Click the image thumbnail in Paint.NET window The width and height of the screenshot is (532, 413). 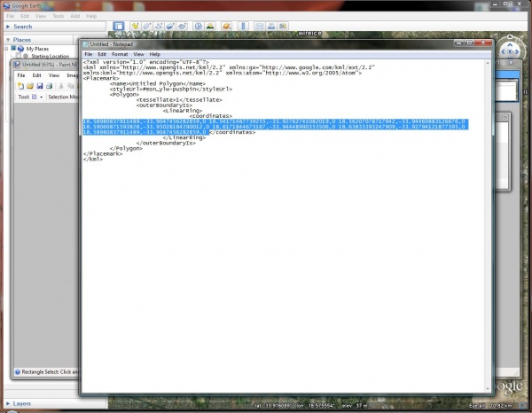(506, 90)
